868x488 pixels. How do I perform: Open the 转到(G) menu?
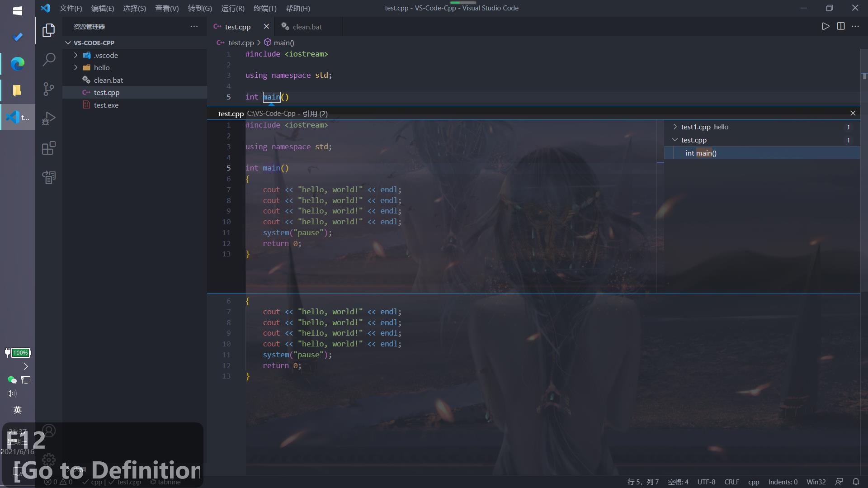200,8
